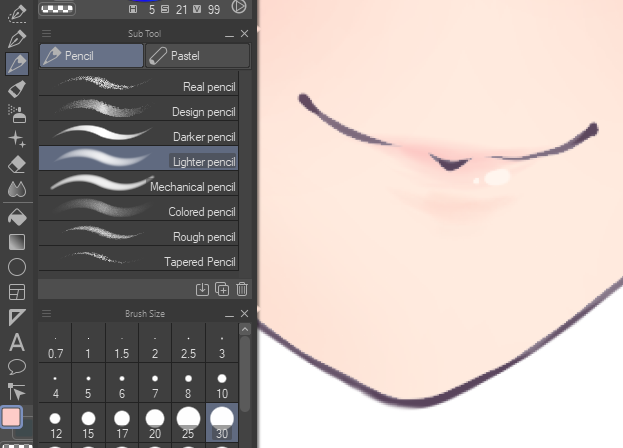
Task: Import sub tool material icon
Action: tap(202, 289)
